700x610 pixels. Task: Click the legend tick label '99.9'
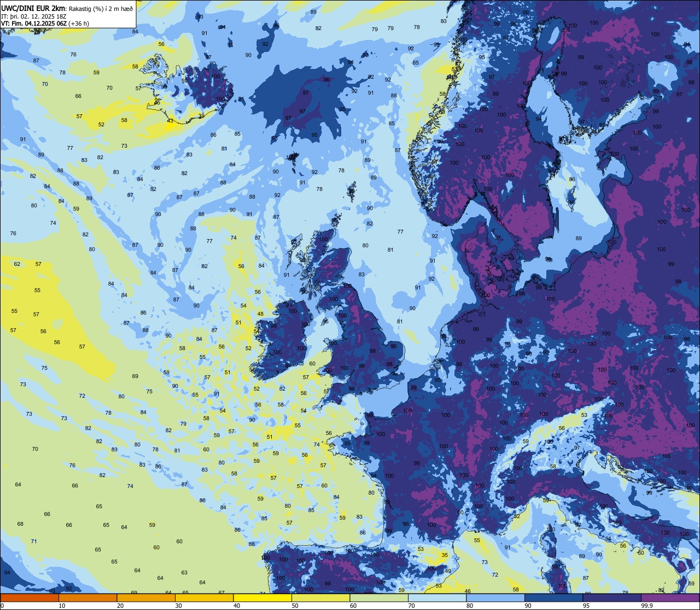[x=647, y=606]
